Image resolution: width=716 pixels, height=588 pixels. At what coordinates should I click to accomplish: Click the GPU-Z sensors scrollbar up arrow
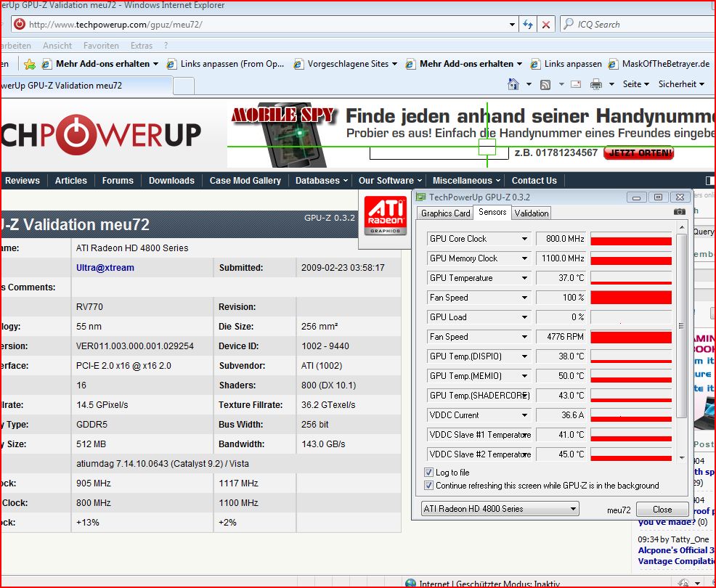coord(682,227)
